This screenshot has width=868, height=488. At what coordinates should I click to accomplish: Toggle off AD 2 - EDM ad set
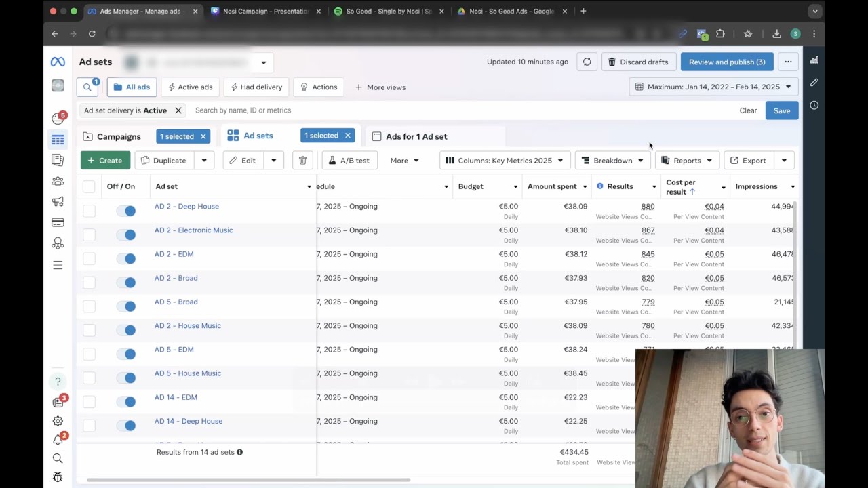click(126, 258)
